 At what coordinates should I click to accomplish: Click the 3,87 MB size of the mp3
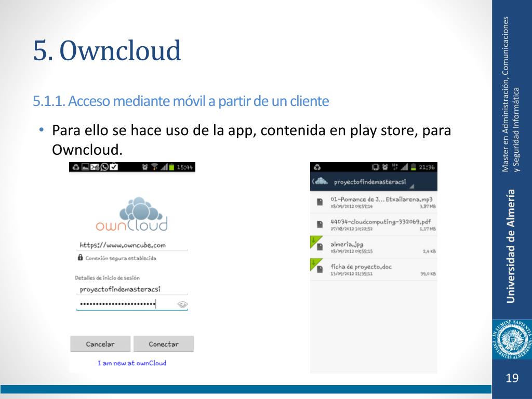click(x=428, y=206)
